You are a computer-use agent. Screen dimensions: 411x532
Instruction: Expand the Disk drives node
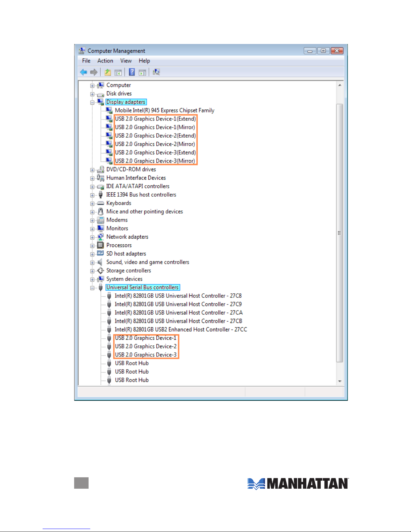pos(92,94)
